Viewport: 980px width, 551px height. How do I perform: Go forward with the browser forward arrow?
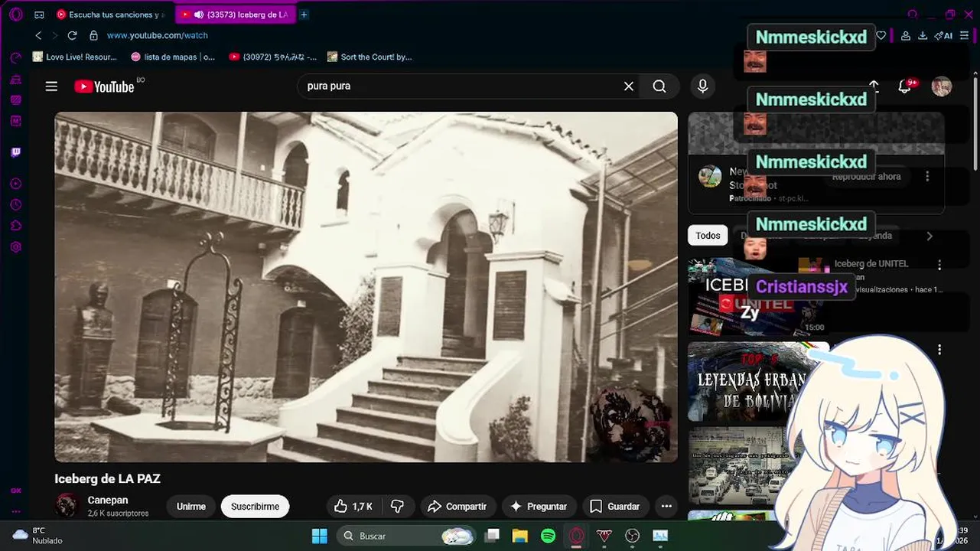55,35
